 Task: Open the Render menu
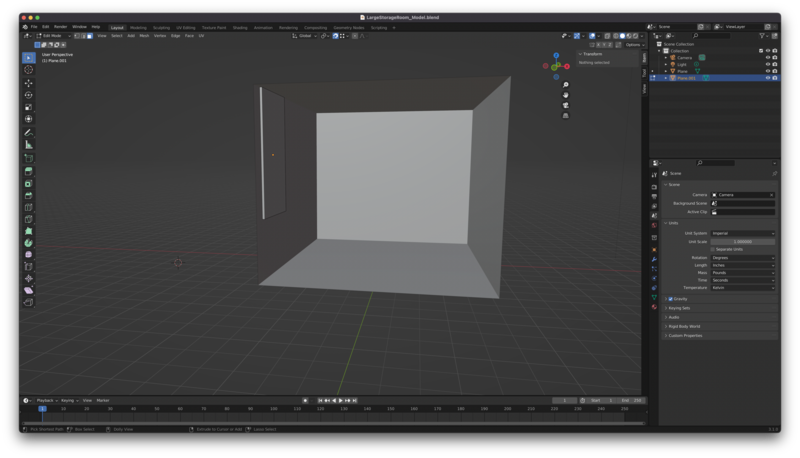[60, 27]
